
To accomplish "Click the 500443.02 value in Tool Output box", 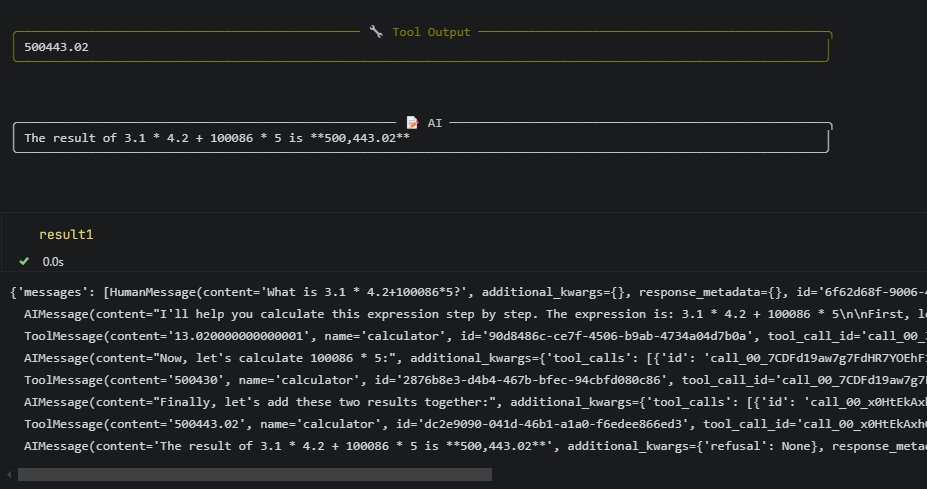I will pos(56,47).
